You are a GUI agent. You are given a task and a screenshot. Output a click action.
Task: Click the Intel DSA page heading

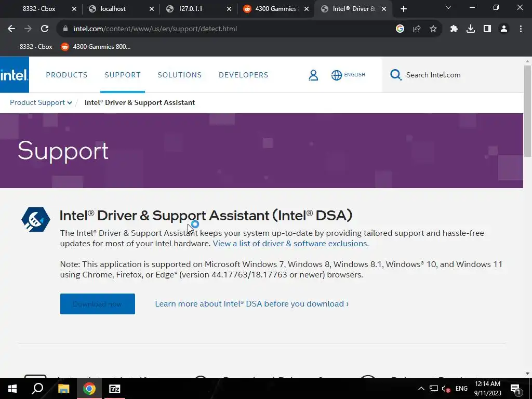click(206, 216)
